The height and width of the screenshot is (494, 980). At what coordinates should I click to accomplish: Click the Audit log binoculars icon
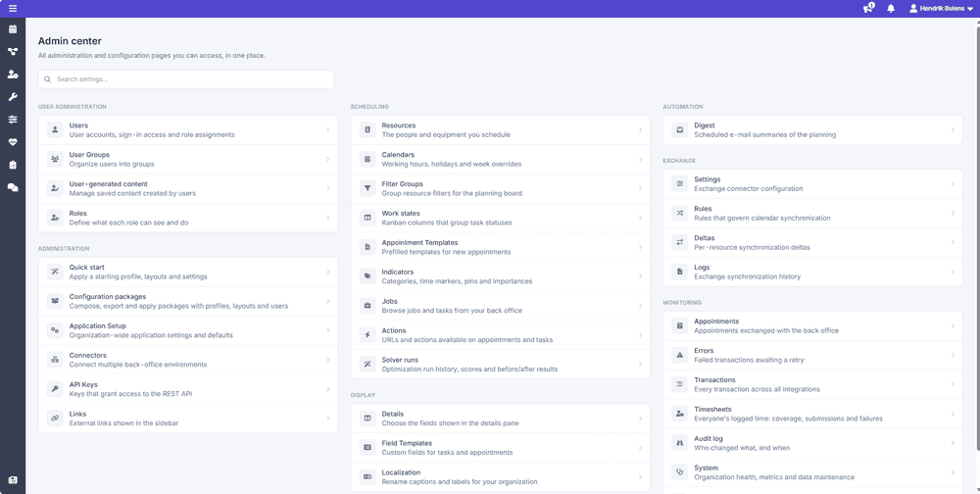[x=680, y=443]
